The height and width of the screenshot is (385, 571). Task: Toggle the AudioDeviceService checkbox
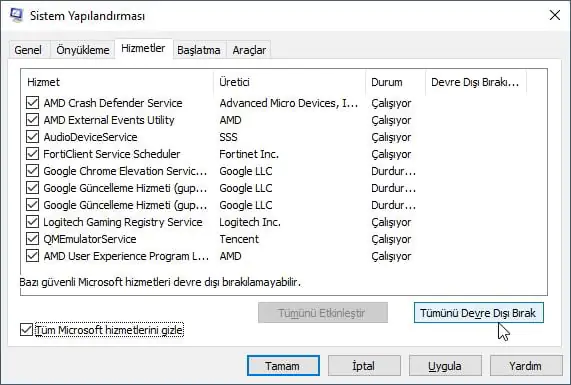pyautogui.click(x=32, y=137)
